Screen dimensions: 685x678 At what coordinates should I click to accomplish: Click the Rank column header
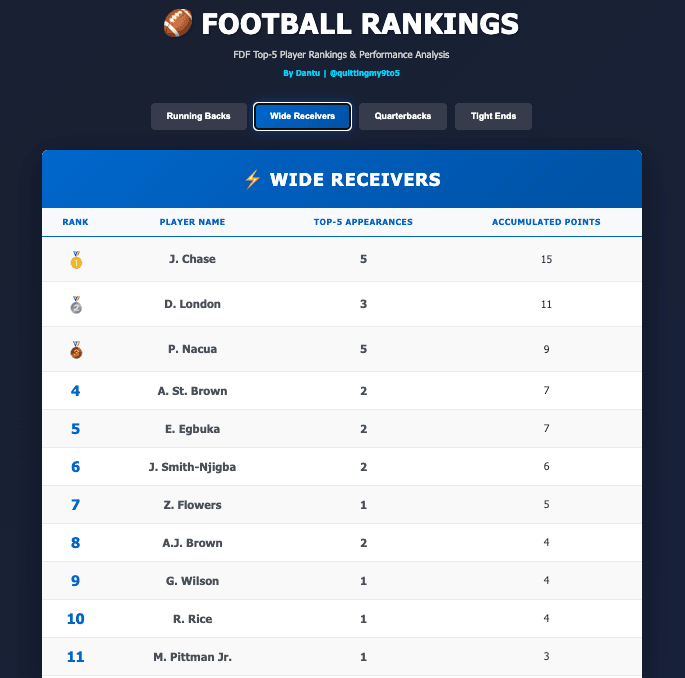coord(75,222)
